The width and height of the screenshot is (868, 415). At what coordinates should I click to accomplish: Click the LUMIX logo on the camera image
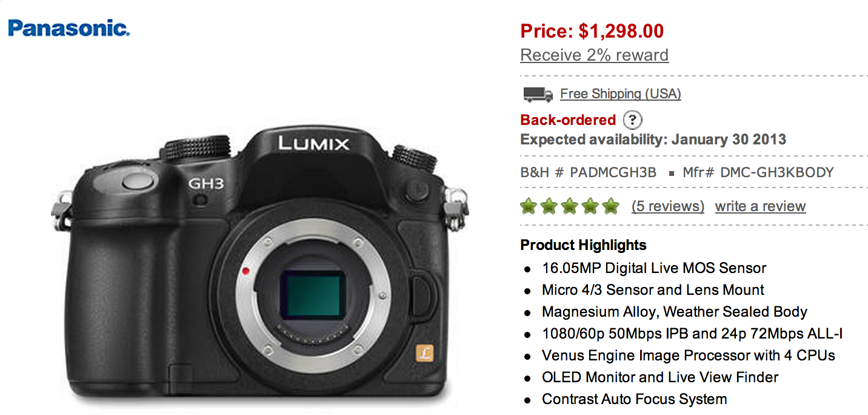point(314,144)
